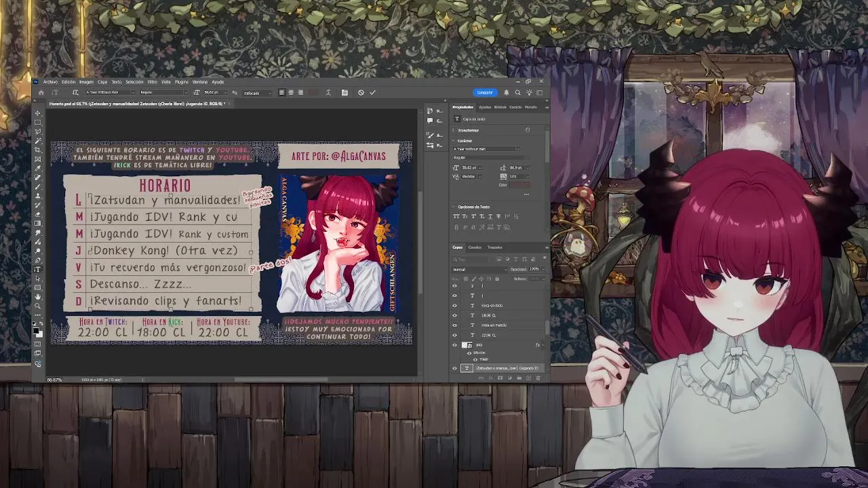Select the Lasso tool
Image resolution: width=868 pixels, height=488 pixels.
(38, 131)
